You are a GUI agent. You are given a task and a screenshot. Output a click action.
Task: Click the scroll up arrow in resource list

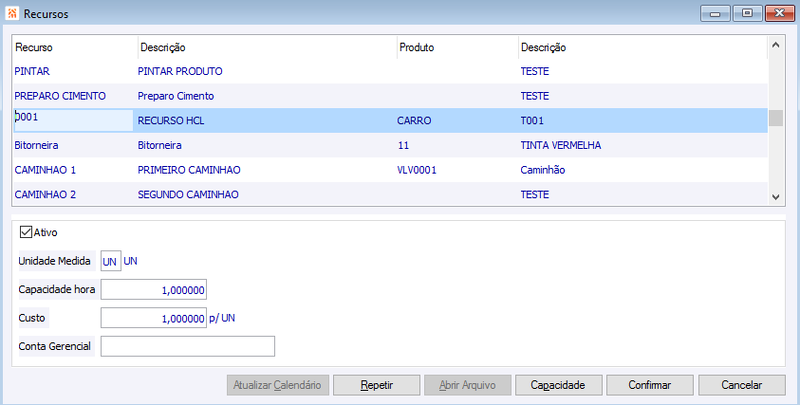coord(776,45)
